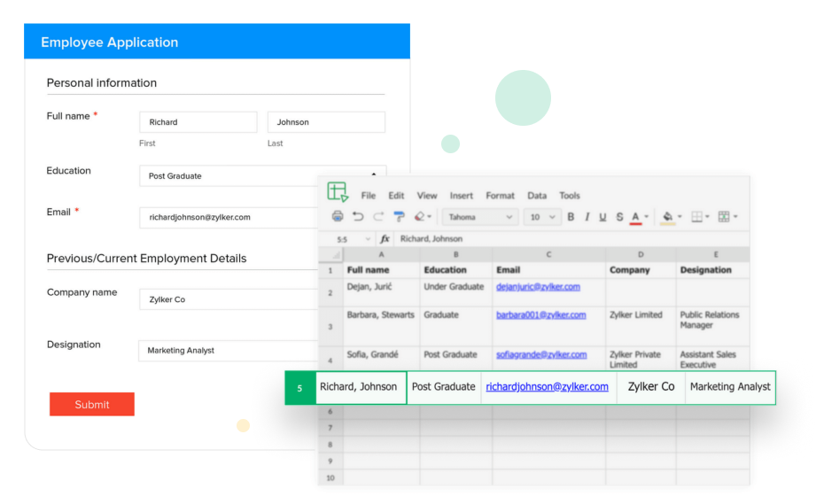
Task: Expand the Education Post Graduate dropdown
Action: coord(261,175)
